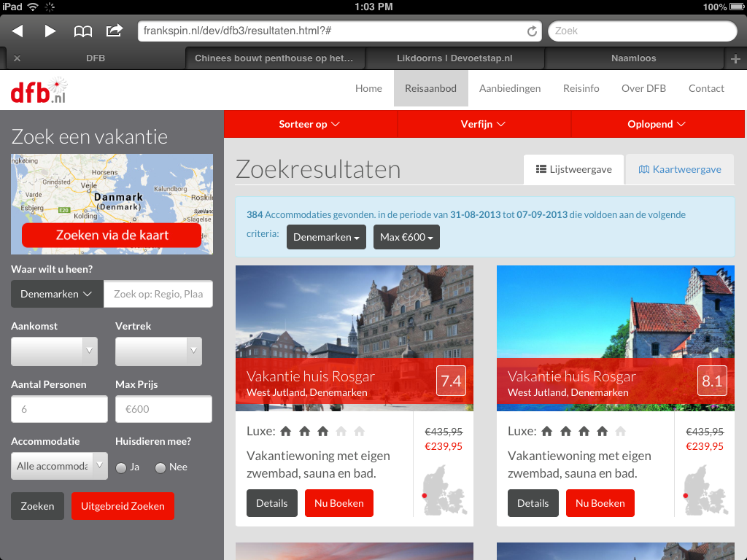This screenshot has height=560, width=747.
Task: Open the "Verfijn" dropdown
Action: click(484, 124)
